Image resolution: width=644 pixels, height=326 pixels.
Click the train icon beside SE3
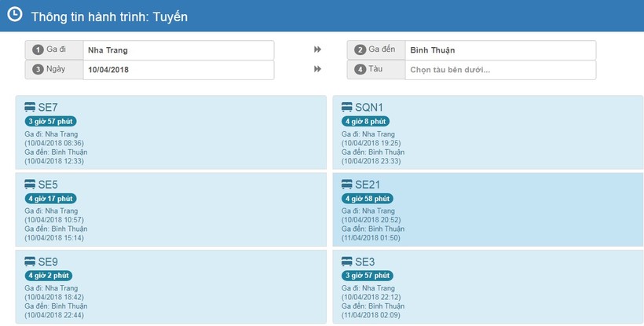(347, 261)
